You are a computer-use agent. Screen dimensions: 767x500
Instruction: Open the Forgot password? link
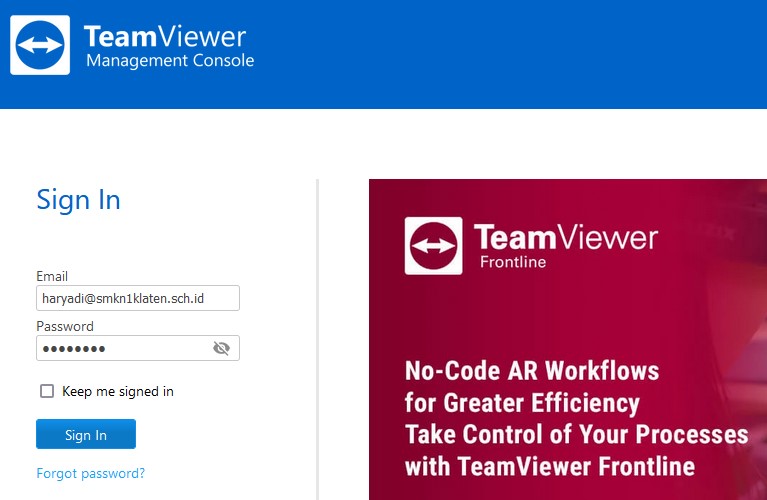click(90, 473)
